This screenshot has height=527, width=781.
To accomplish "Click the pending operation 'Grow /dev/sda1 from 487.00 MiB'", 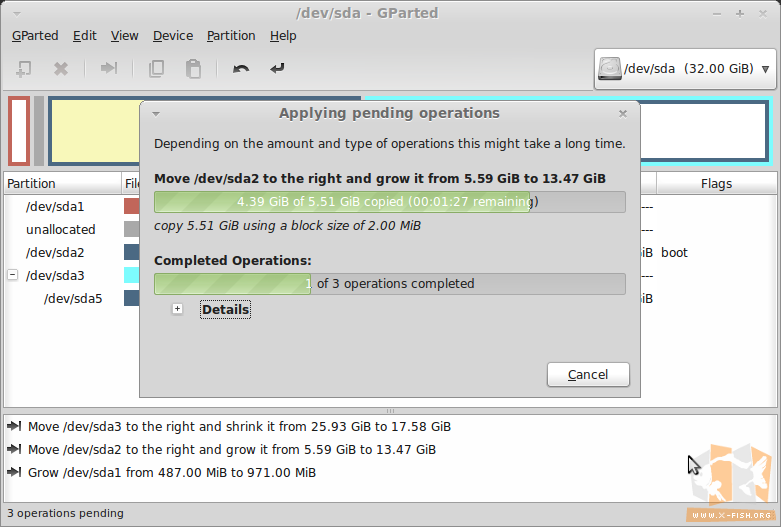I will tap(172, 472).
